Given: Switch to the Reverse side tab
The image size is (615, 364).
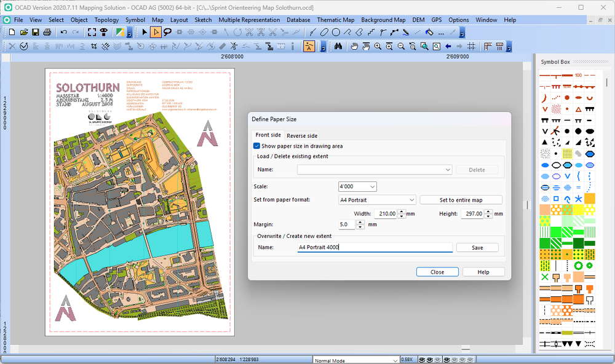Looking at the screenshot, I should point(302,136).
